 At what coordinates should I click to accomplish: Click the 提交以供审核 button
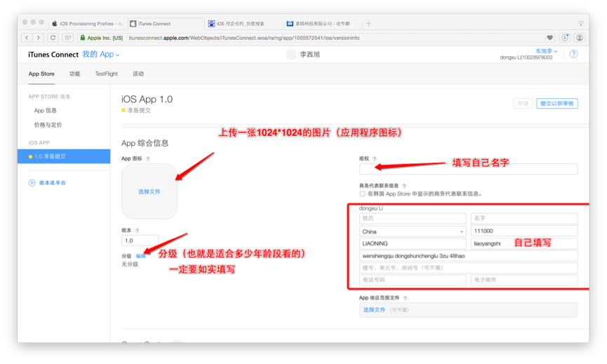[x=557, y=103]
